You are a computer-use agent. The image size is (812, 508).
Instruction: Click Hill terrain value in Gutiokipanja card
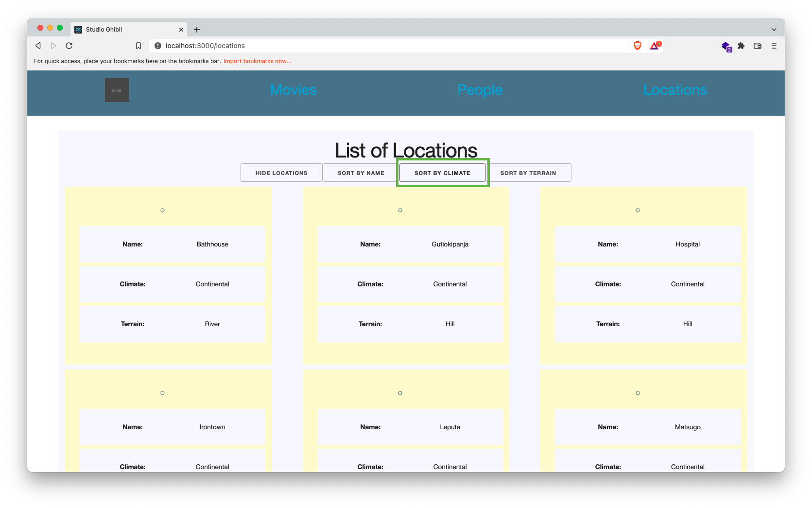pyautogui.click(x=450, y=324)
